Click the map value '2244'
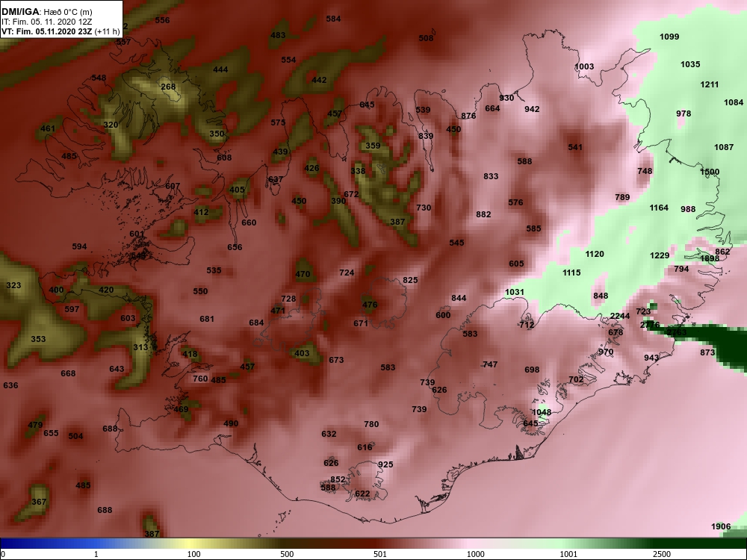 click(620, 316)
